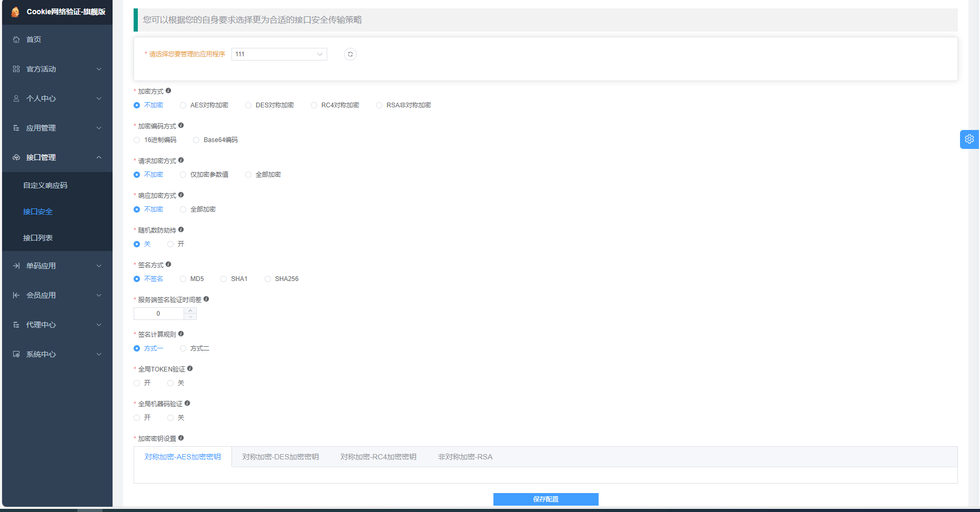Switch to 对称加密-RC4加密密钥 tab
The height and width of the screenshot is (512, 980).
click(378, 457)
